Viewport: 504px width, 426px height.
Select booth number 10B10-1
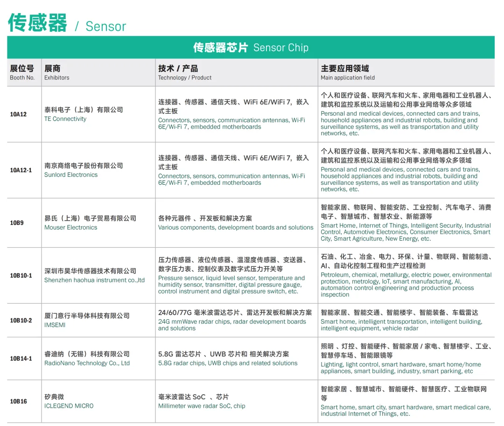(x=21, y=276)
